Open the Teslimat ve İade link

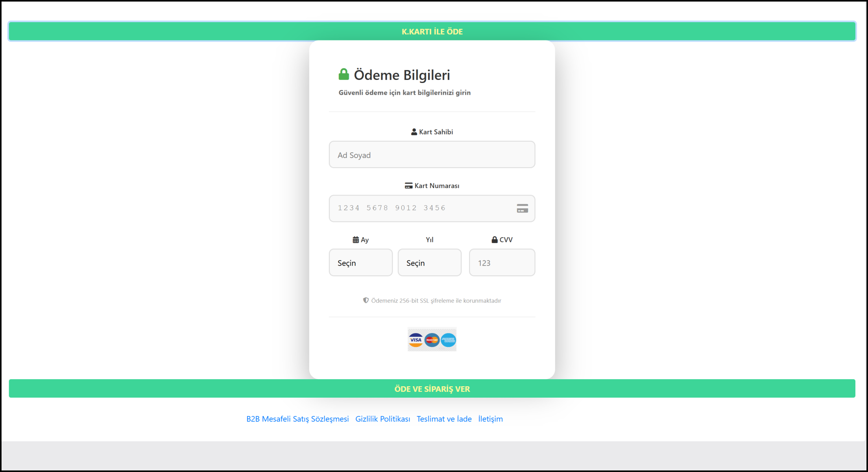[x=444, y=419]
